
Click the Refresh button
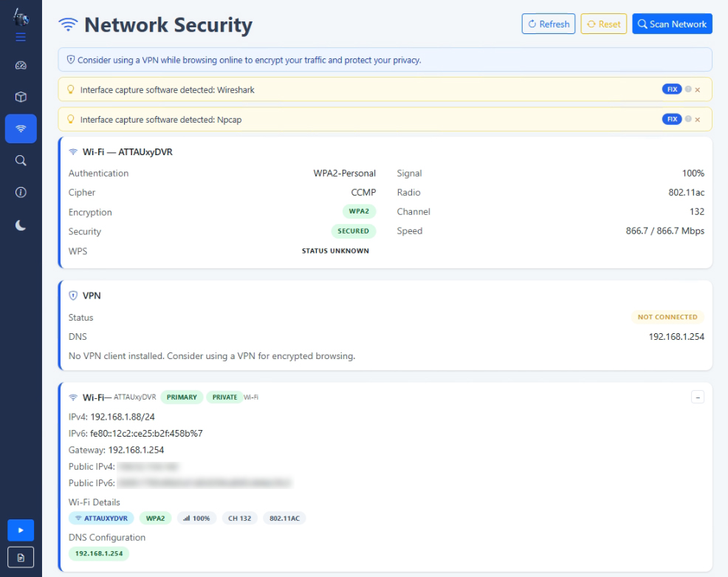tap(549, 24)
